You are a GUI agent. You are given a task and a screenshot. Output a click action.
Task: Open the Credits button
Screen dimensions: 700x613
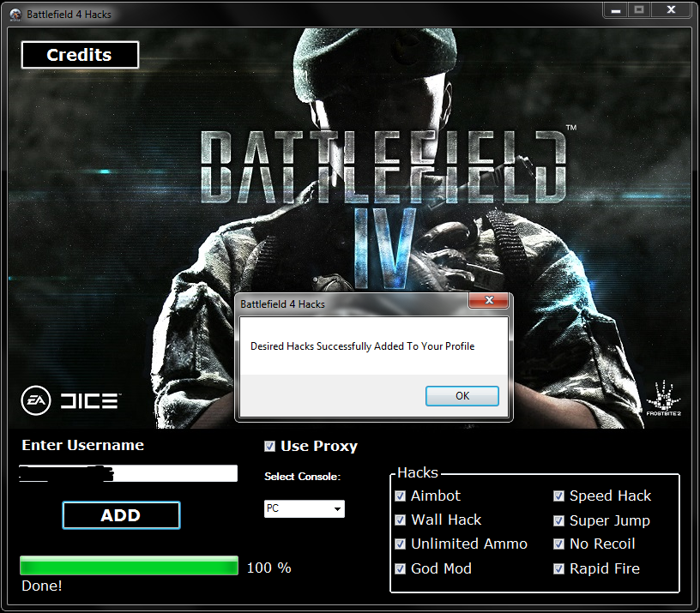[80, 55]
